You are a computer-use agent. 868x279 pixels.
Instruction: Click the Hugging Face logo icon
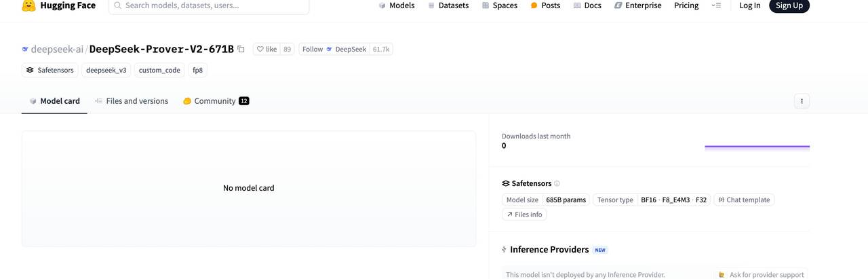pos(28,5)
